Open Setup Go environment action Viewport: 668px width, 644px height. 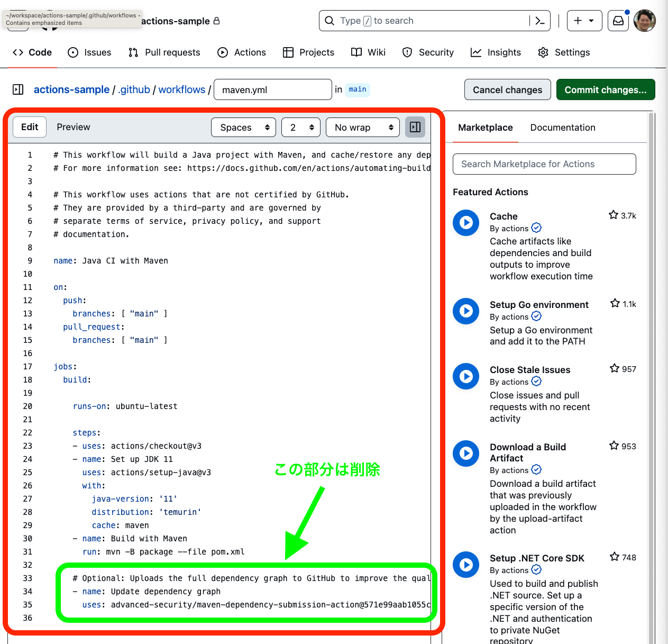coord(539,305)
